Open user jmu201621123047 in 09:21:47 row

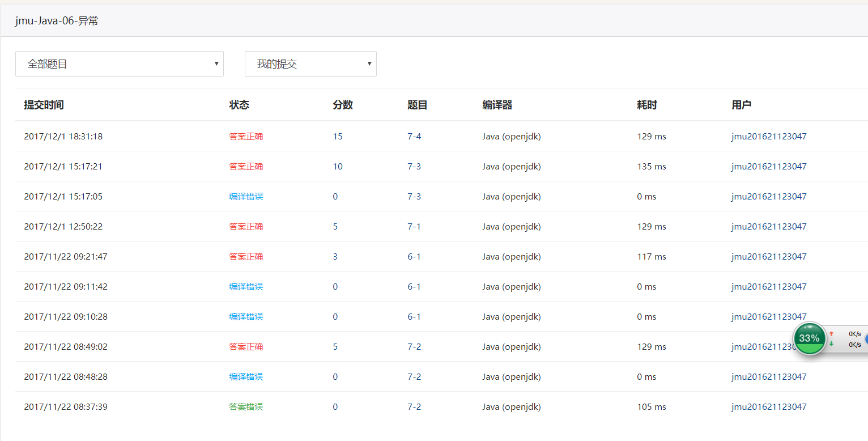pyautogui.click(x=769, y=257)
